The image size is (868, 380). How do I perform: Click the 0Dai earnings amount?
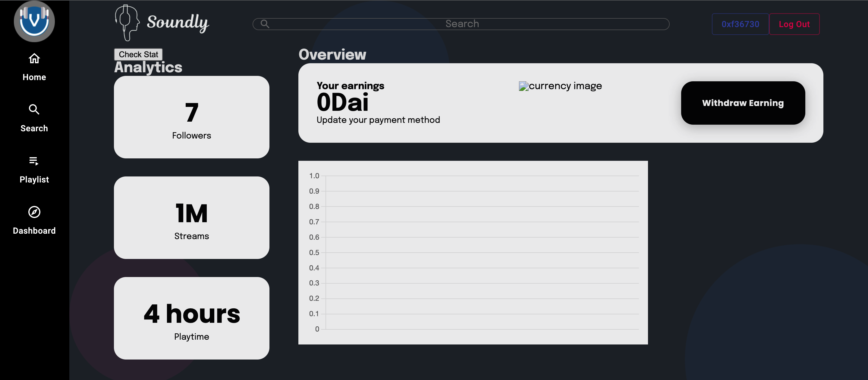[x=342, y=102]
